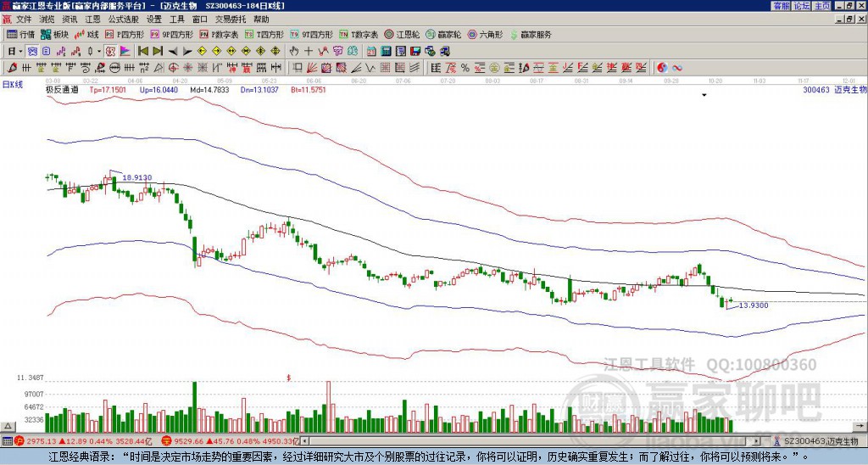
Task: Open the 工具 menu
Action: [x=177, y=20]
